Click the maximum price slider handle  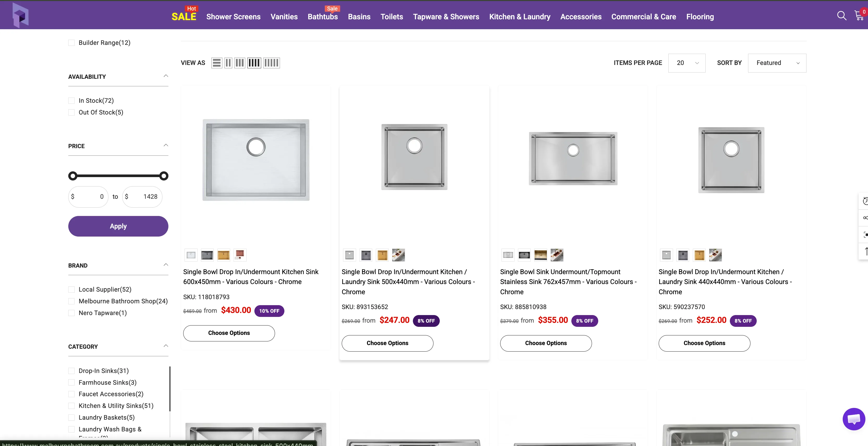[x=164, y=176]
